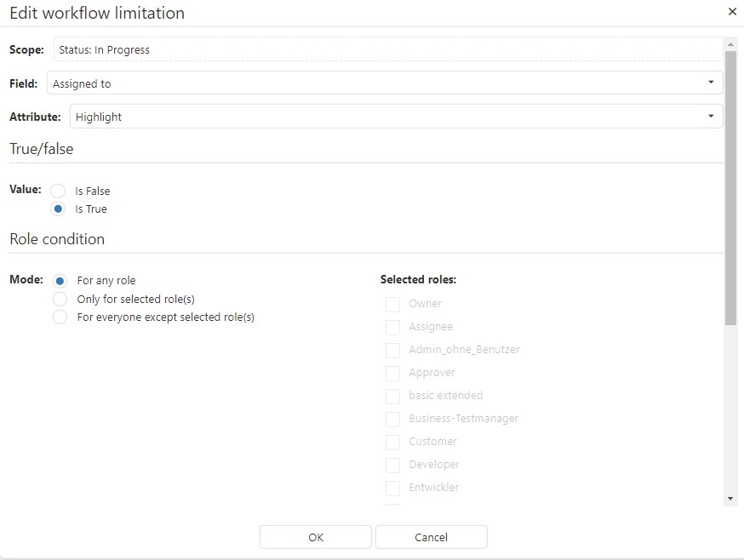Viewport: 744px width, 560px height.
Task: Enable the Admin_ohne_Benutzer role checkbox
Action: pos(392,350)
